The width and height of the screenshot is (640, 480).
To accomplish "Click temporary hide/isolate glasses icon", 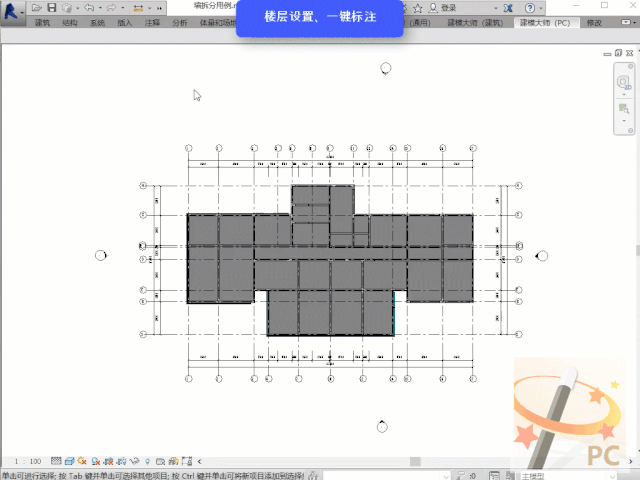I will point(134,462).
